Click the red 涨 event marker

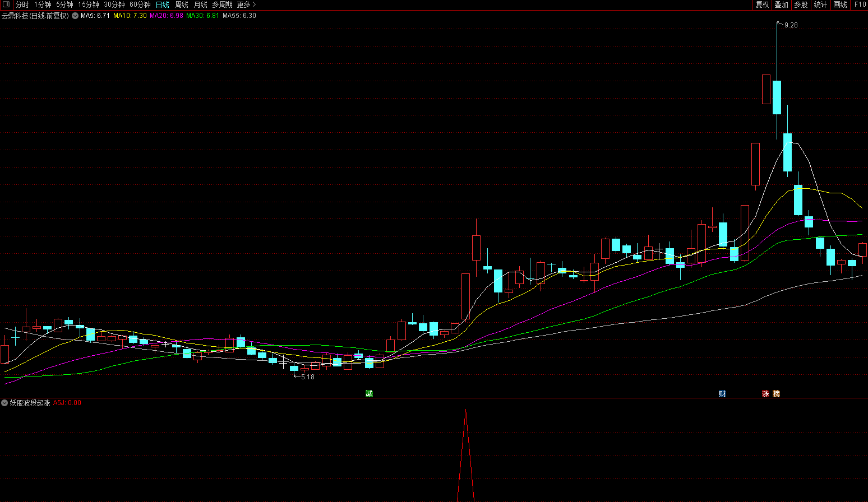(765, 394)
